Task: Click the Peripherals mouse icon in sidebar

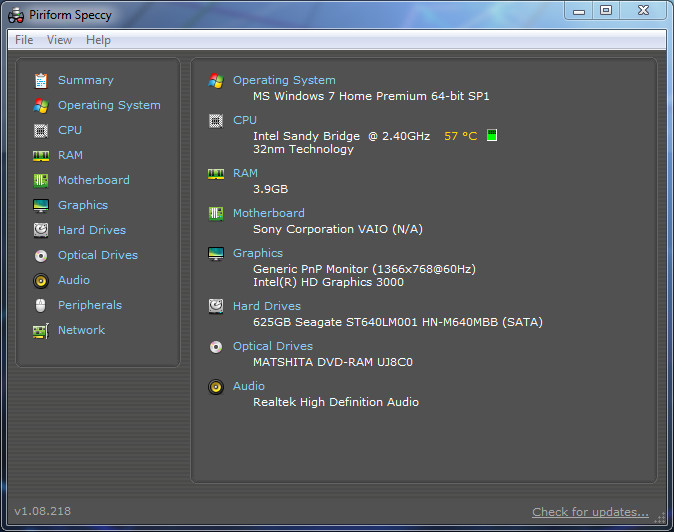Action: (40, 306)
